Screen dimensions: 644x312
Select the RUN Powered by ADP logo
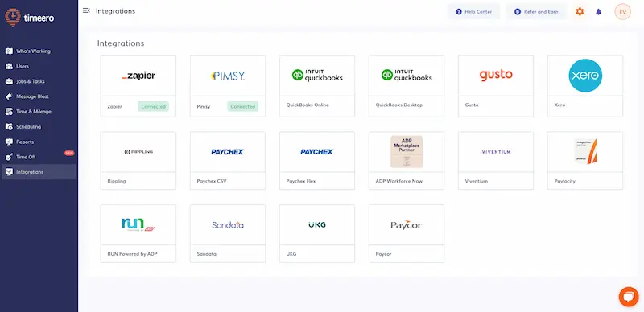coord(138,225)
